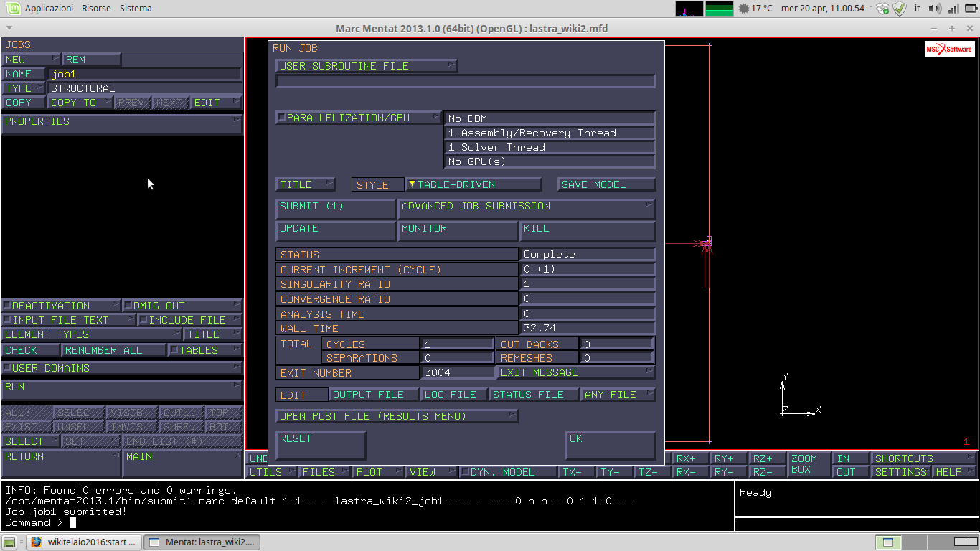Switch to Mentat lastra_wiki2 taskbar window
980x551 pixels.
tap(202, 542)
